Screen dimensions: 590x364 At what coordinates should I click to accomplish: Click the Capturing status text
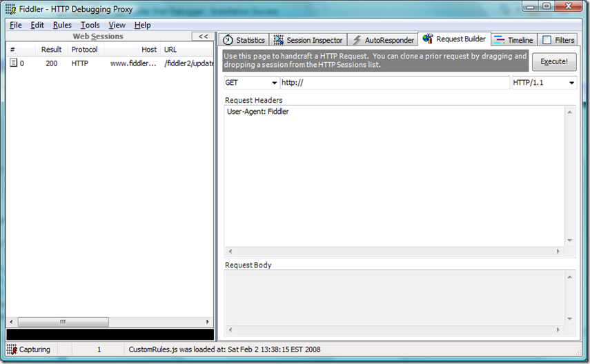(35, 350)
